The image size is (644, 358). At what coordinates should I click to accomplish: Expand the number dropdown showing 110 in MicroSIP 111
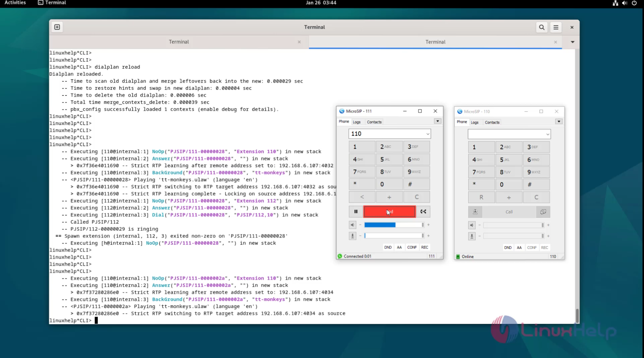(x=428, y=134)
